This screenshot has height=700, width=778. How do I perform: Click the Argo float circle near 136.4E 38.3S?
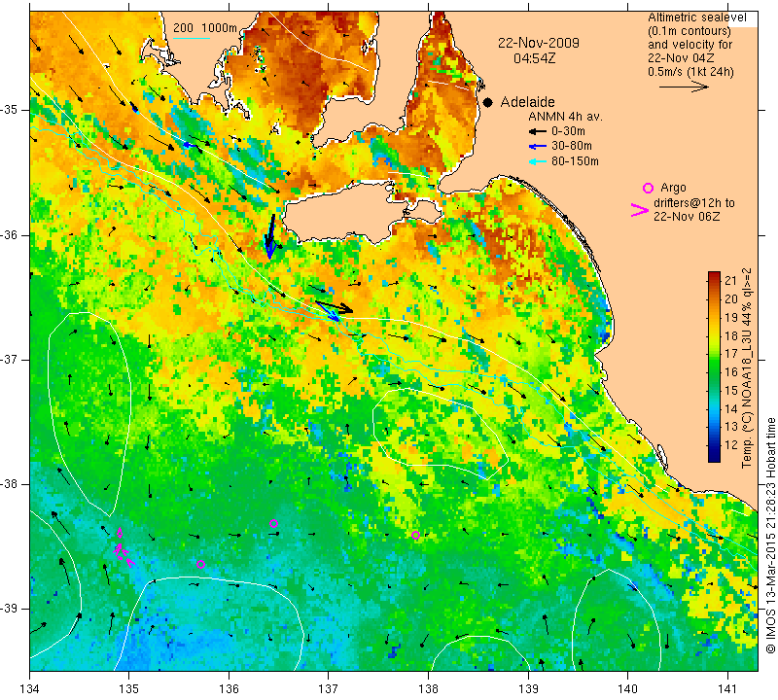[273, 523]
